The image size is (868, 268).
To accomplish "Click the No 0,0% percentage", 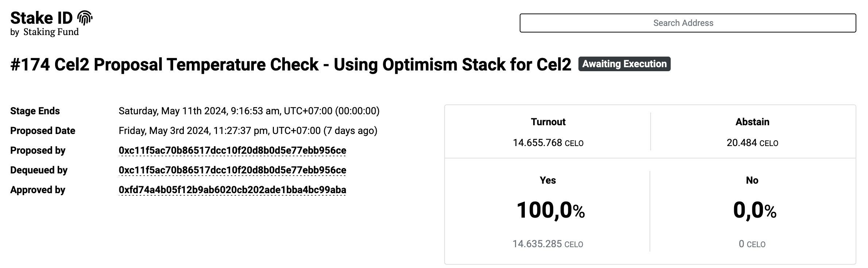I will click(x=755, y=210).
